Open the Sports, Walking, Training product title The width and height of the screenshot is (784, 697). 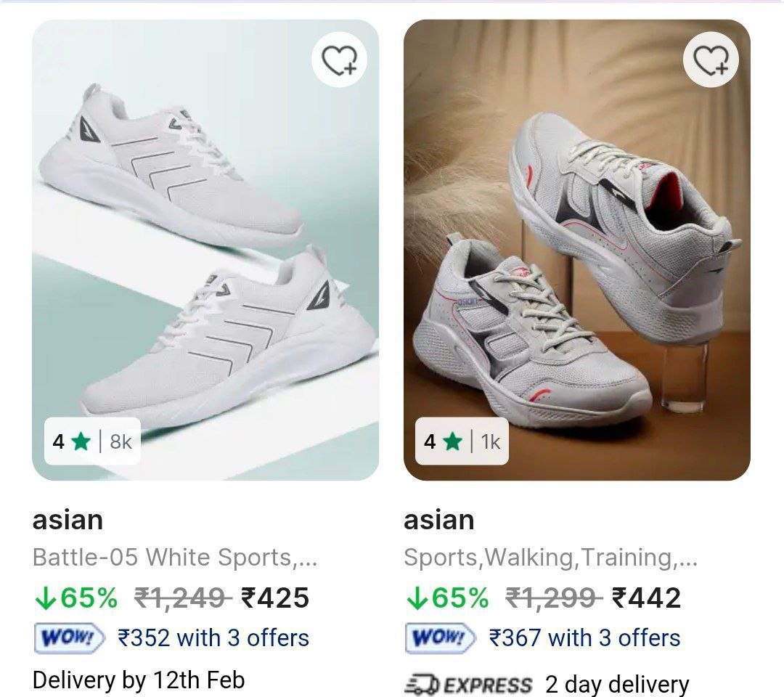tap(550, 558)
